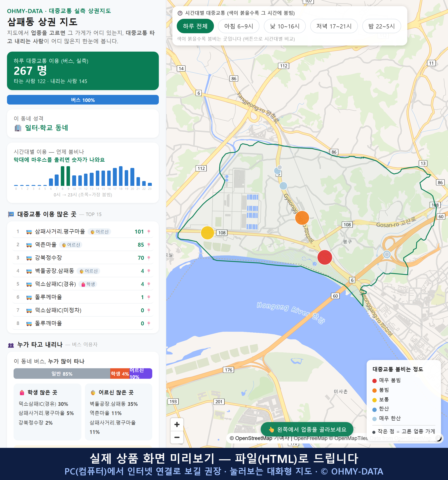Screen dimensions: 448x480
Task: Select the red very-busy marker on map
Action: 325,257
